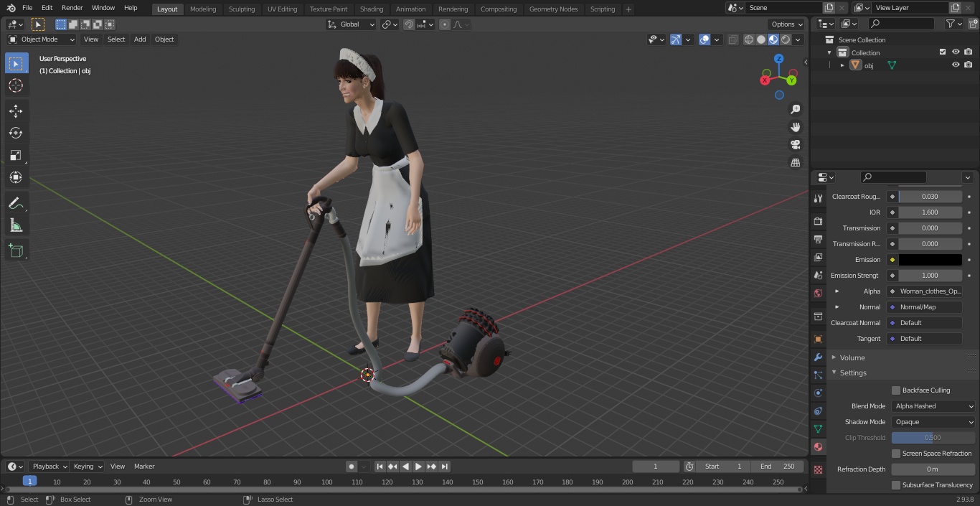Open the Shadow Mode Opaque dropdown

pos(934,422)
